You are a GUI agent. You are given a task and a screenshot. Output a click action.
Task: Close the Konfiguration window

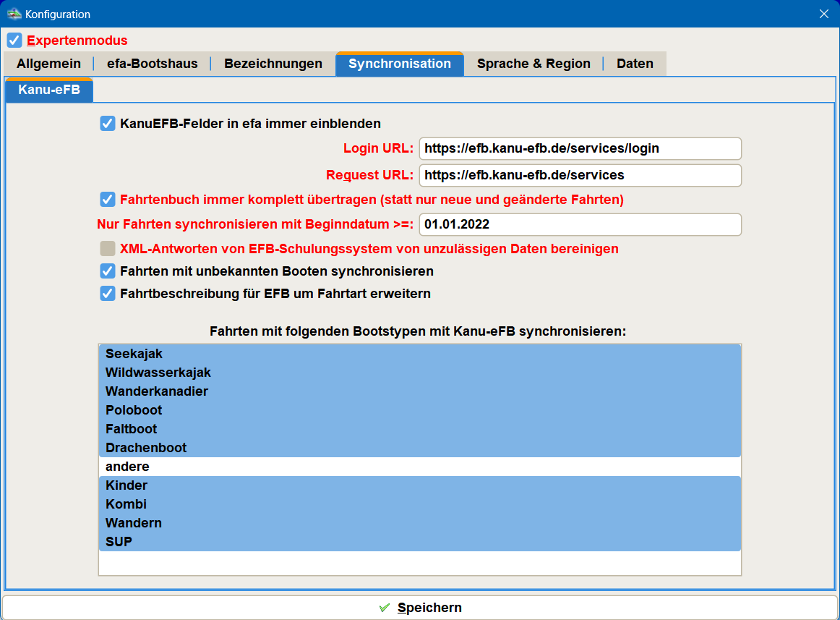coord(823,14)
